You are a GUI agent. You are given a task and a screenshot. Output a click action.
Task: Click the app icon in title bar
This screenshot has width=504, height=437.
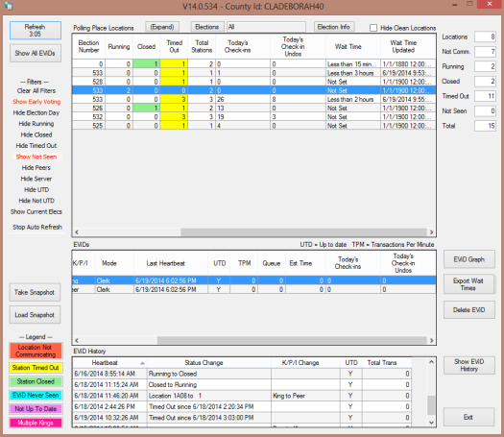coord(9,6)
